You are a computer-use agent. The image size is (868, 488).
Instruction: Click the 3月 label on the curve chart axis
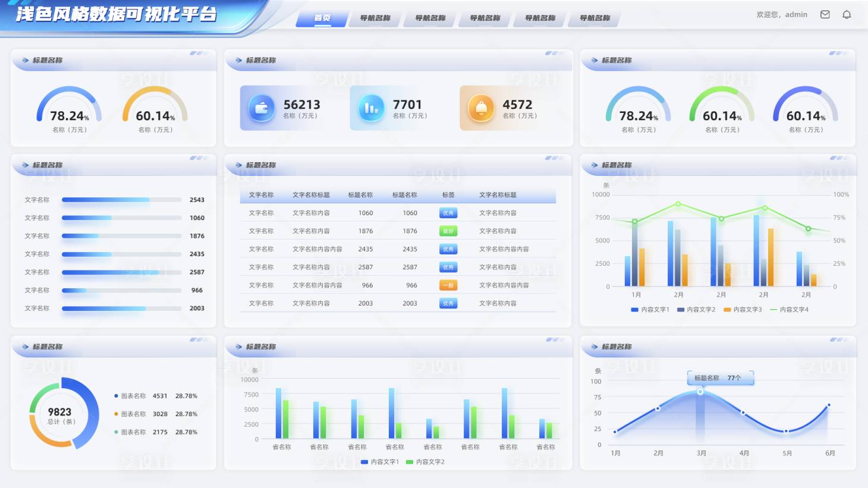702,453
